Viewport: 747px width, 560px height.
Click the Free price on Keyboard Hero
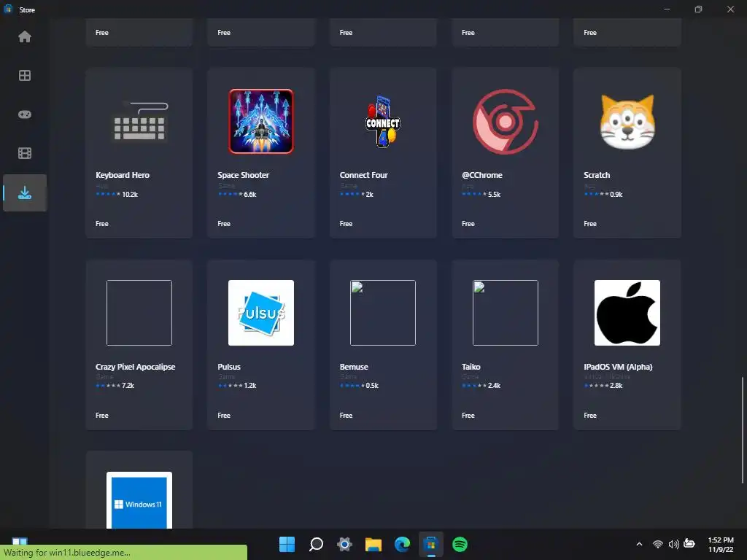[x=102, y=223]
